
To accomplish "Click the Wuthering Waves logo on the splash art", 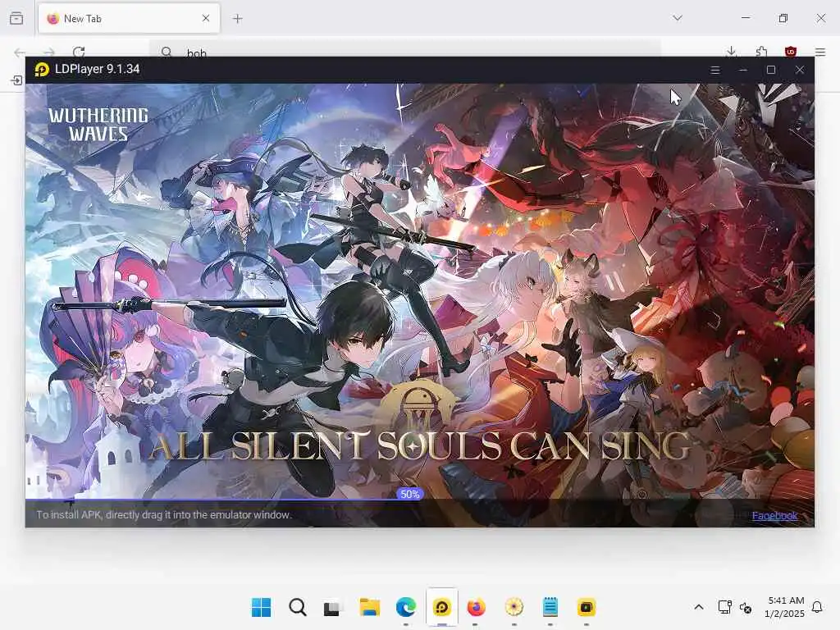I will [x=98, y=125].
